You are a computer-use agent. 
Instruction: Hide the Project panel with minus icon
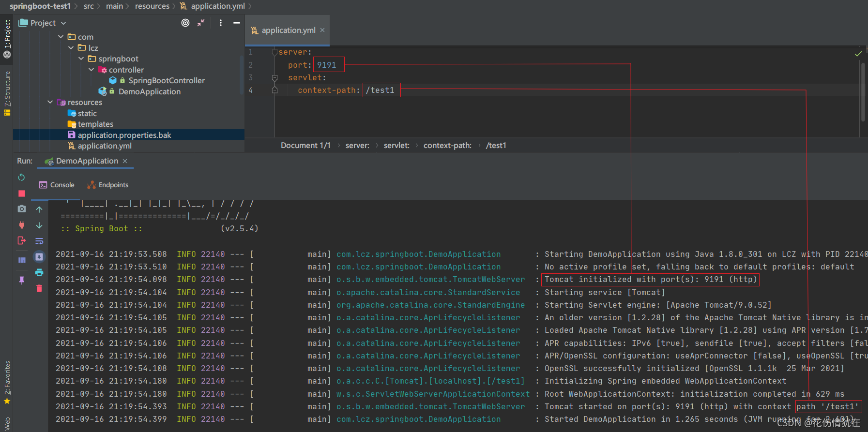[237, 23]
